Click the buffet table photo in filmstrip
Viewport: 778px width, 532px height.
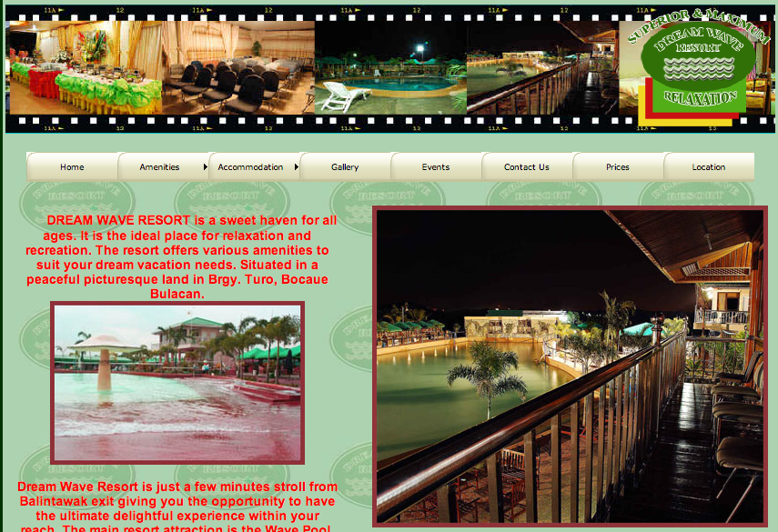[x=86, y=67]
